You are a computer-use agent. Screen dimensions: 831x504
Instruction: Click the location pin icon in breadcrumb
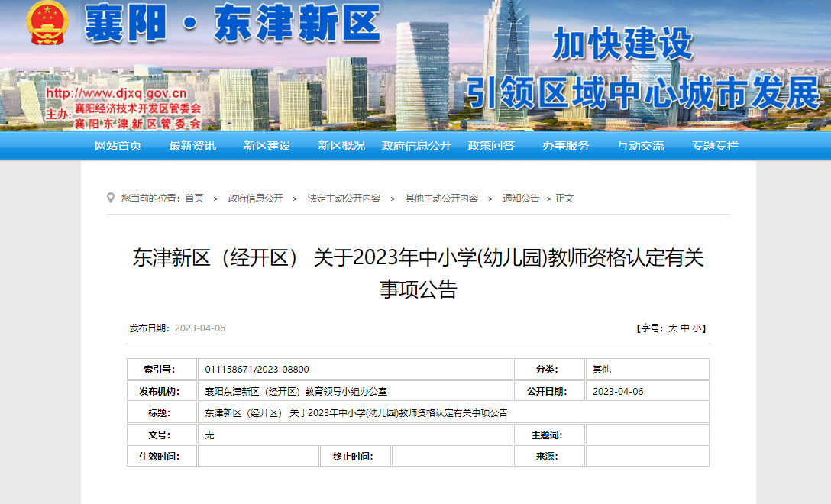point(111,198)
